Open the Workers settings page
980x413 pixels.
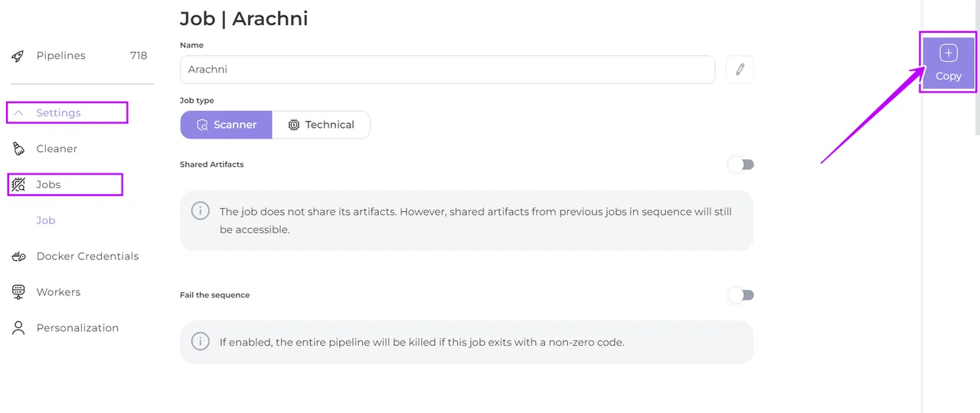coord(58,292)
